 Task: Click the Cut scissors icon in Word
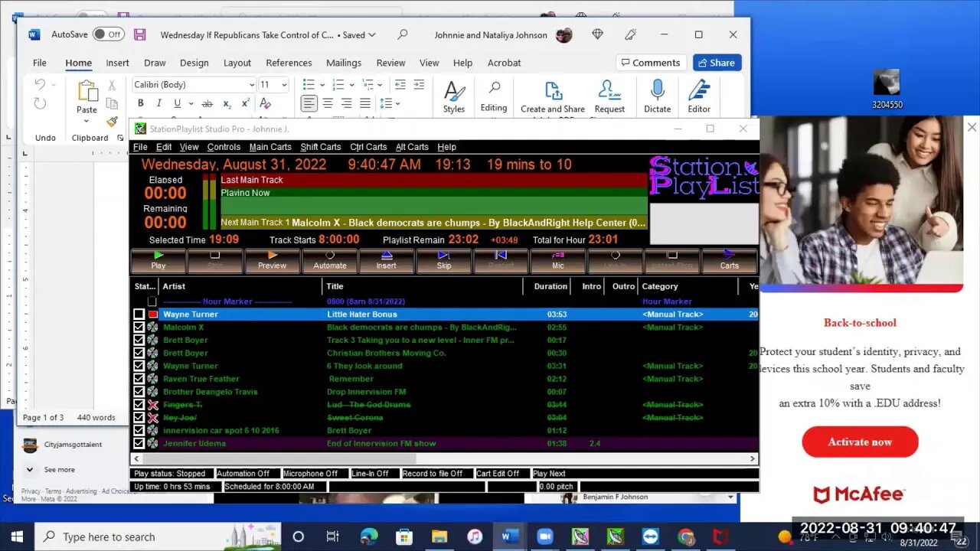112,85
